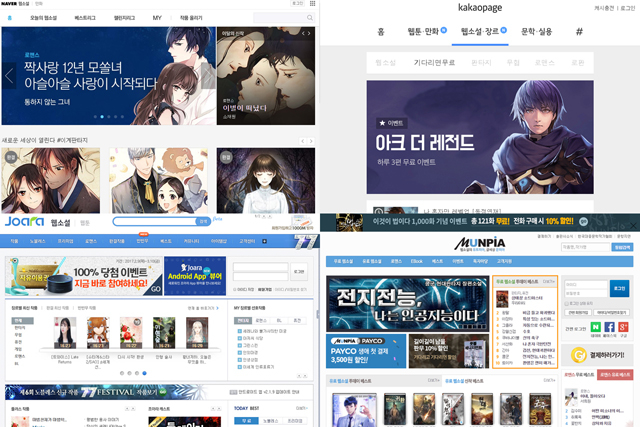Switch to kakaopage 문학·실용 tab
The width and height of the screenshot is (640, 427).
click(536, 31)
